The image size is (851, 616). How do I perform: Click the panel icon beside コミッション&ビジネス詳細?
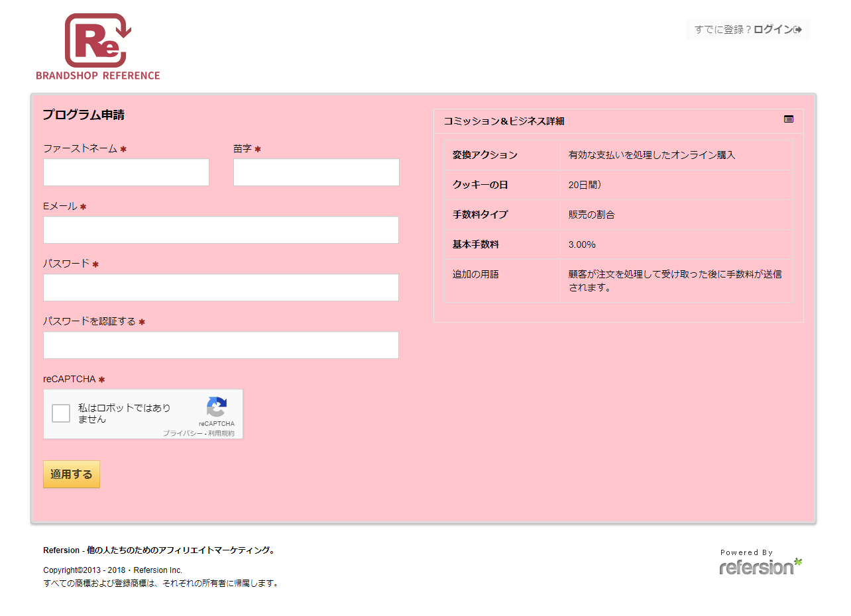[788, 119]
